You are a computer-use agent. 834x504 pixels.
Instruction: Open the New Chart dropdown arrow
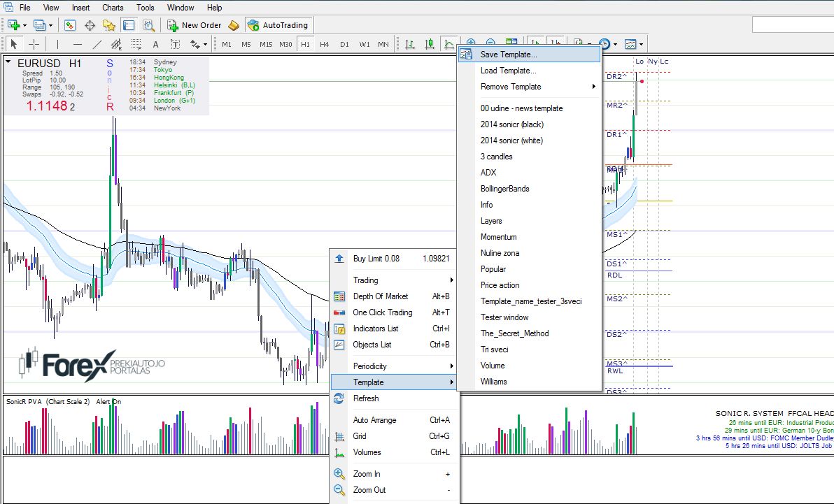[24, 26]
